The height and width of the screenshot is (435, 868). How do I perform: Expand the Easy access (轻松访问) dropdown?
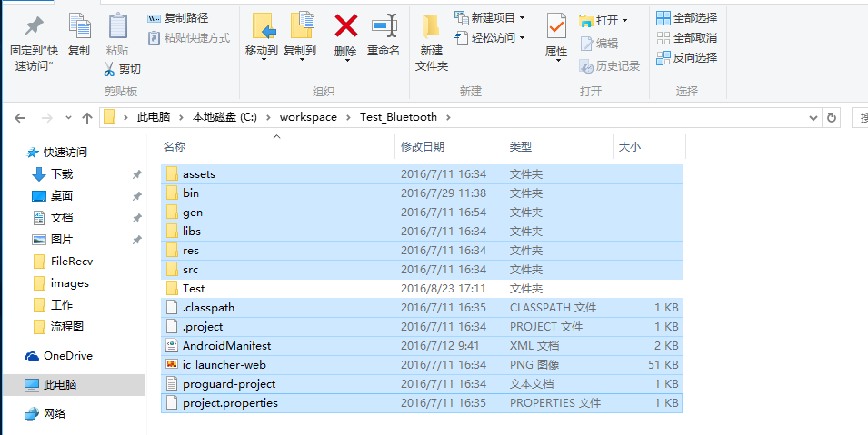pos(522,37)
